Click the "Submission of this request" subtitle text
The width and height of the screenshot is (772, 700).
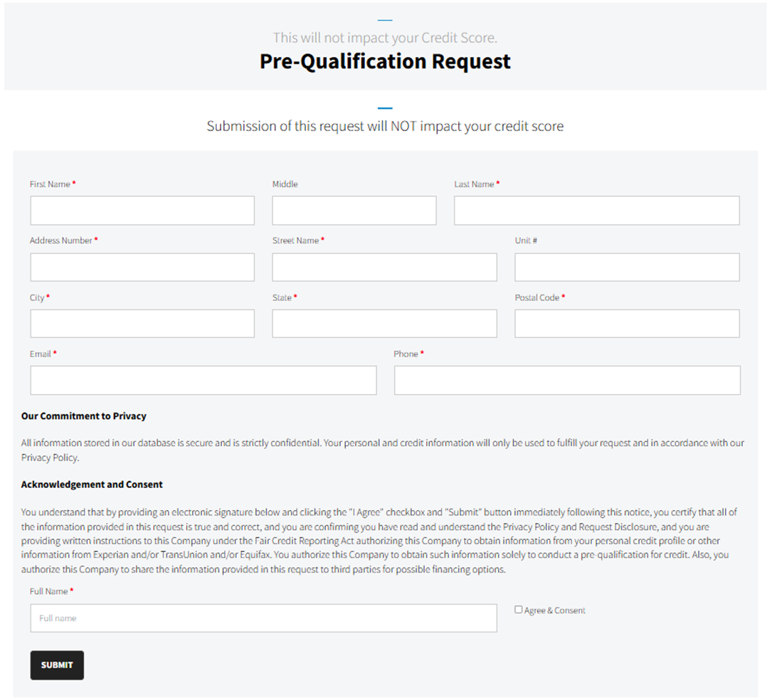click(x=385, y=127)
